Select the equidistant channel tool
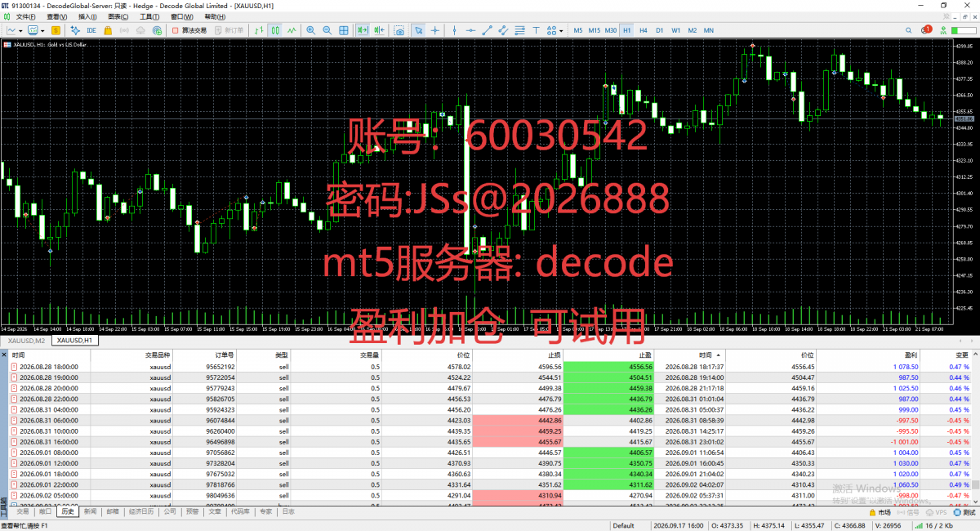980x531 pixels. point(504,30)
